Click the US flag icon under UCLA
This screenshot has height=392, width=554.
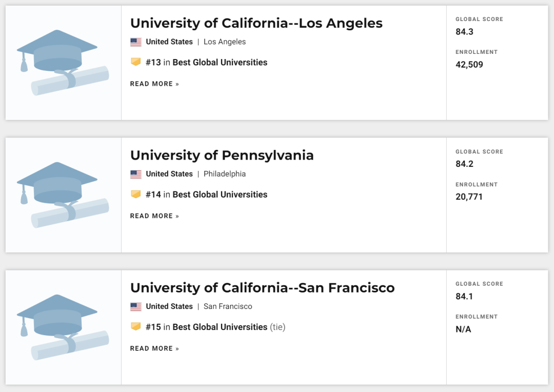pos(136,42)
